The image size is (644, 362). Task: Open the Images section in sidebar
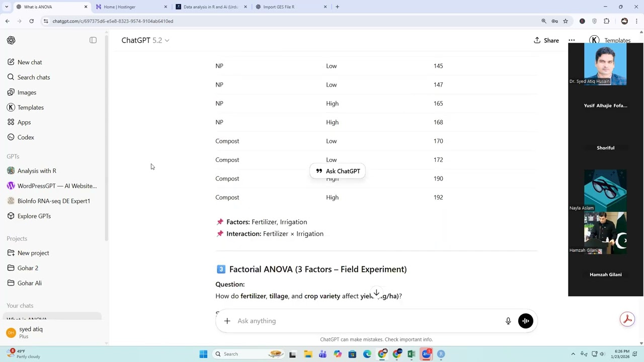pyautogui.click(x=27, y=93)
